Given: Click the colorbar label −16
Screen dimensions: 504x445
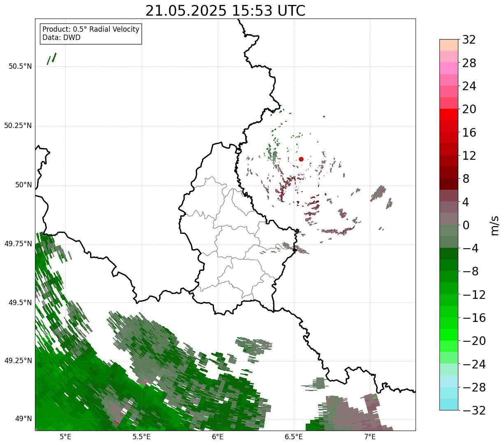Looking at the screenshot, I should [474, 318].
